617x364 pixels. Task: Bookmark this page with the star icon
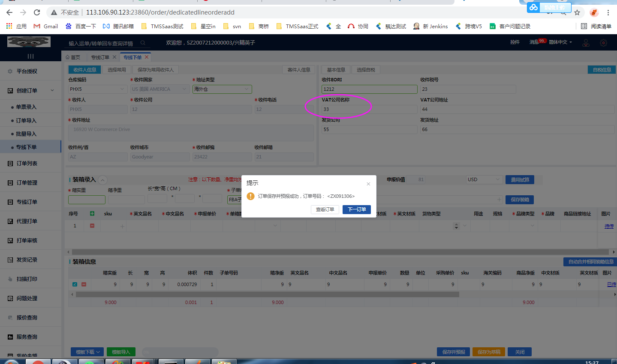tap(577, 12)
